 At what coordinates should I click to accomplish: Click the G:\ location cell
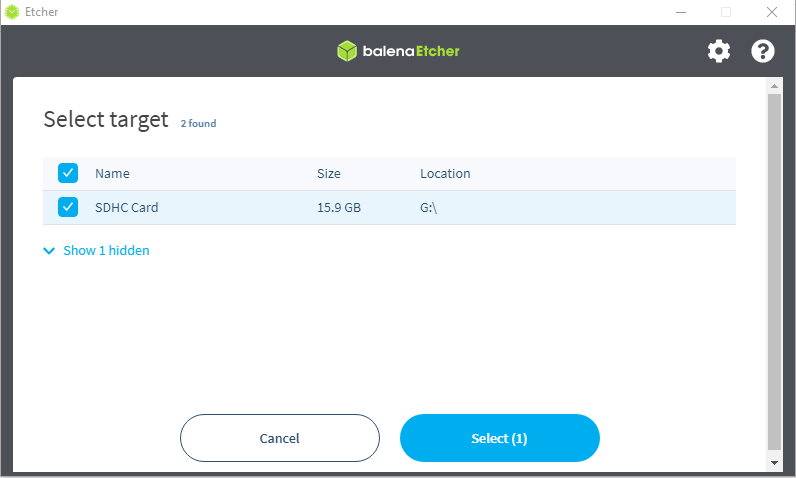coord(430,208)
